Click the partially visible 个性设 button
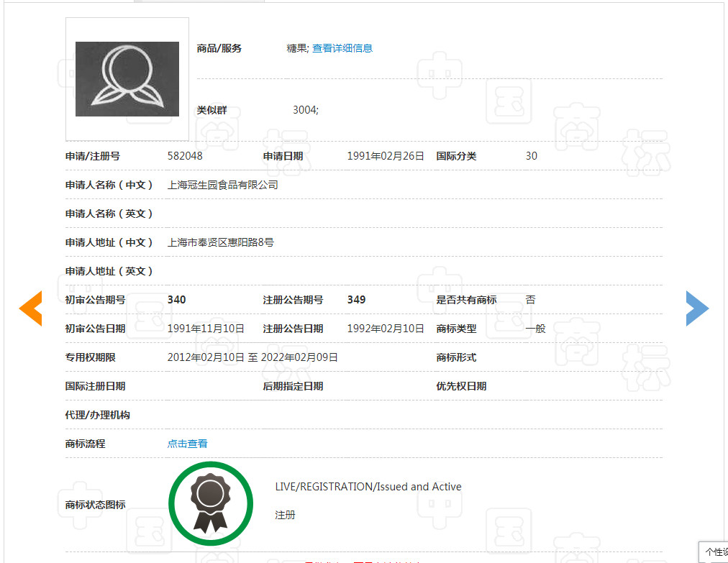 coord(715,551)
